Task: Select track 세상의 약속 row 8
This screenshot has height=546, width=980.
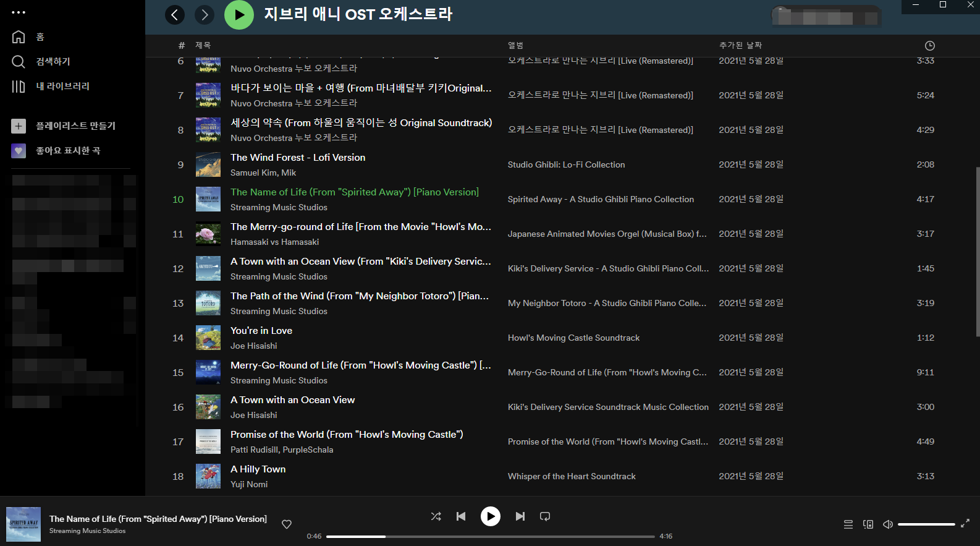Action: tap(361, 123)
